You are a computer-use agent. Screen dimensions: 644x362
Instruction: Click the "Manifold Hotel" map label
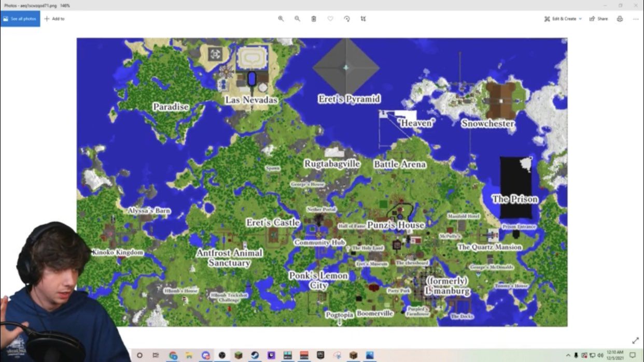463,216
